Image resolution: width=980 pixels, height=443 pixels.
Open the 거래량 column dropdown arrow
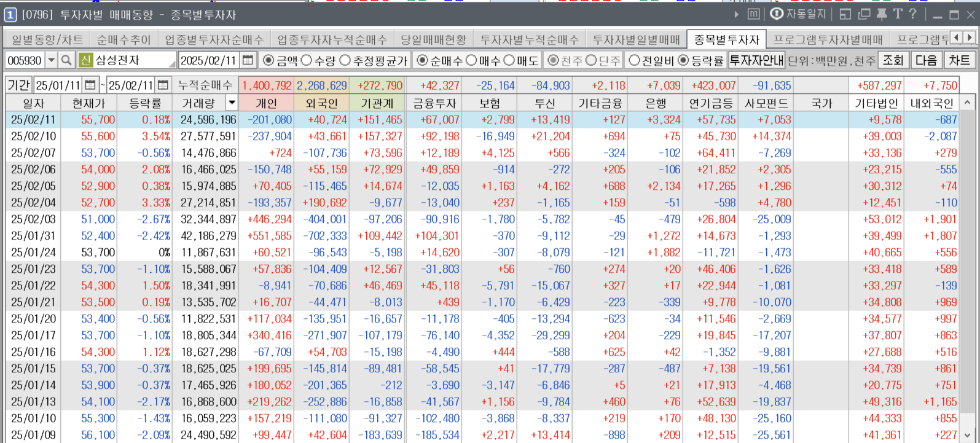(x=232, y=103)
